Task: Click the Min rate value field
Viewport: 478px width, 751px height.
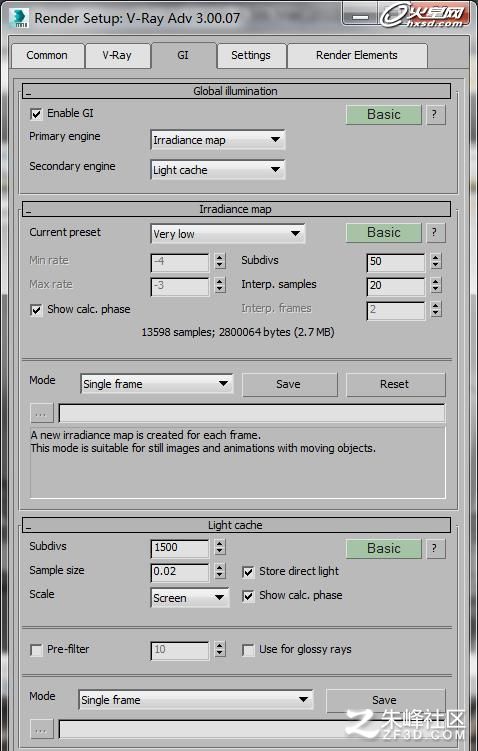Action: tap(180, 262)
